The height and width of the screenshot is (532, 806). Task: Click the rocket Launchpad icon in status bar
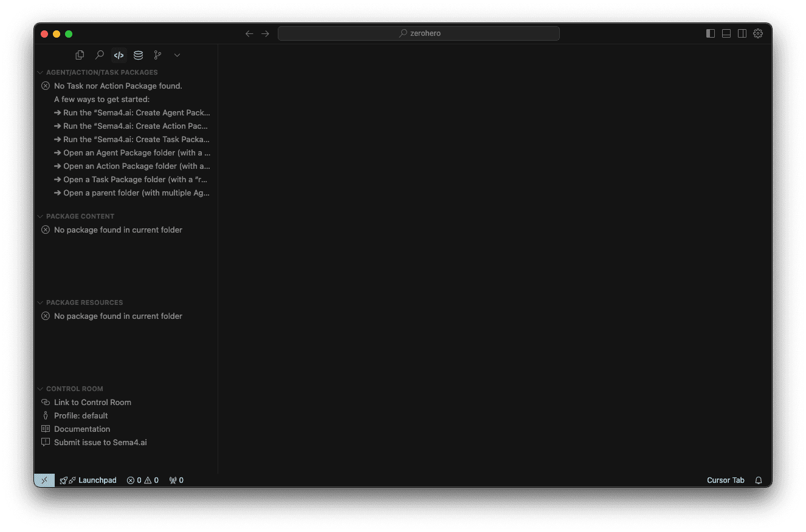64,480
